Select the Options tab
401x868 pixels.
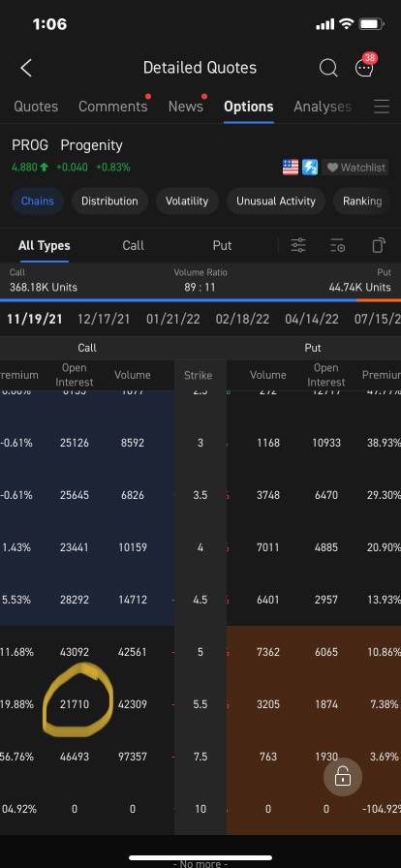point(249,107)
